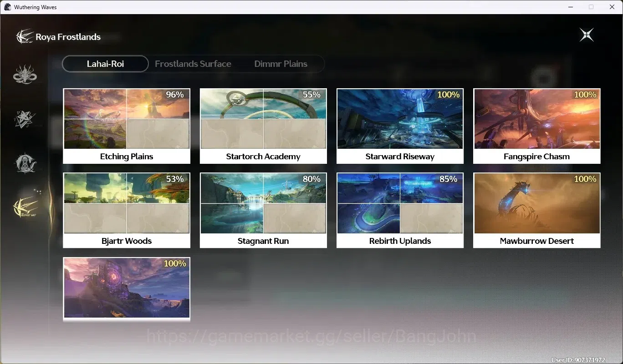Open the Bjartr Woods area thumbnail
The image size is (623, 364).
(x=127, y=203)
